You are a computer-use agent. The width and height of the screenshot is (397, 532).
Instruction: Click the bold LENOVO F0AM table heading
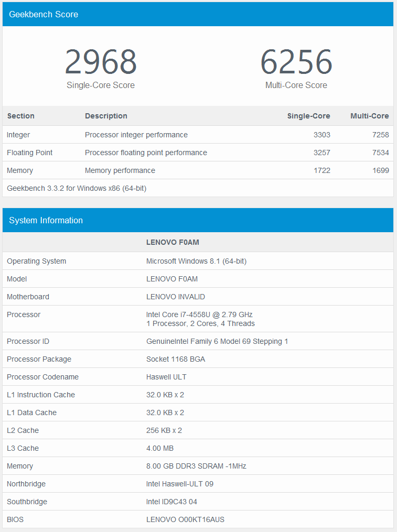pos(173,242)
